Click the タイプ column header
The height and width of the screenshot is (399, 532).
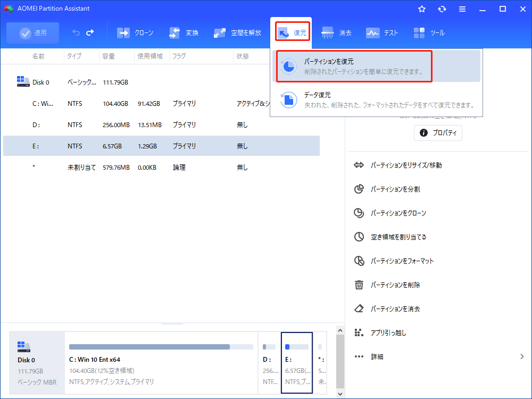pos(74,56)
